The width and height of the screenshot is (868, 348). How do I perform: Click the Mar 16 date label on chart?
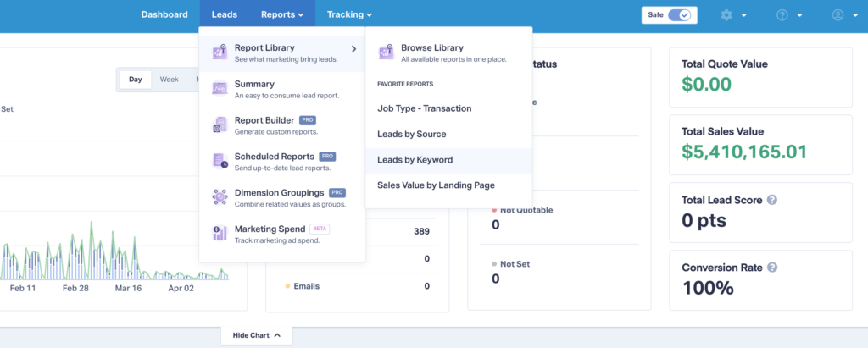[x=129, y=289]
